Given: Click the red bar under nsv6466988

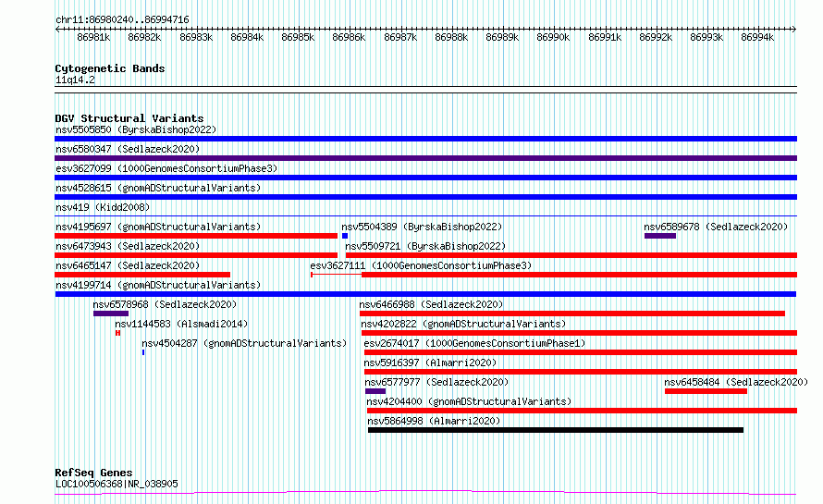Looking at the screenshot, I should click(572, 313).
